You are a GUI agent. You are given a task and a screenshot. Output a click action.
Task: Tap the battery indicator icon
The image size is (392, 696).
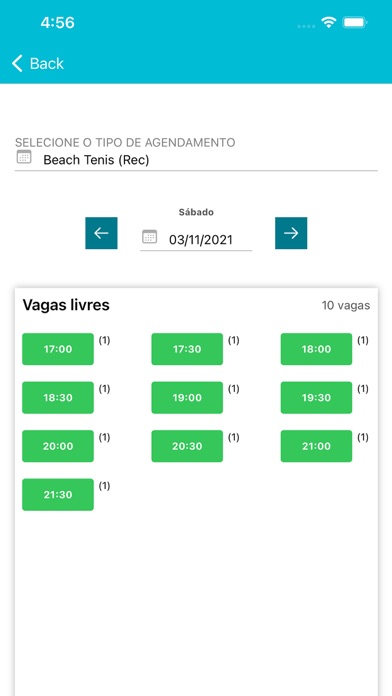click(355, 22)
